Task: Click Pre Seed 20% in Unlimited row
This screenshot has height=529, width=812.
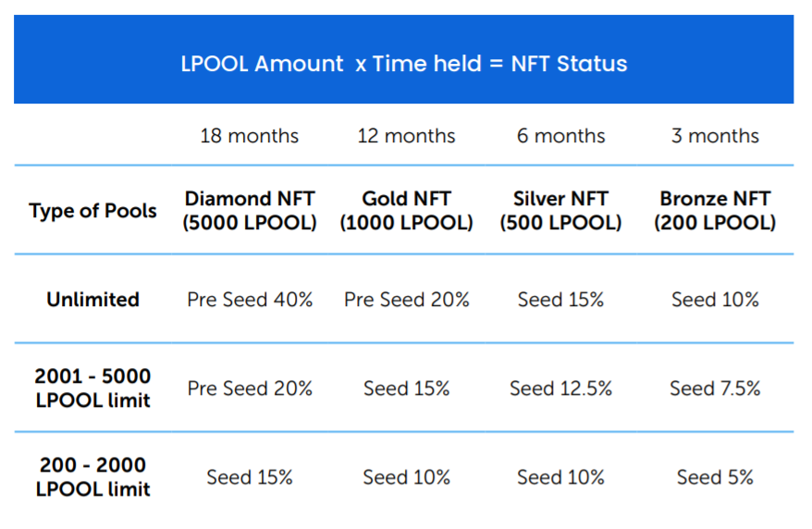Action: pyautogui.click(x=407, y=300)
